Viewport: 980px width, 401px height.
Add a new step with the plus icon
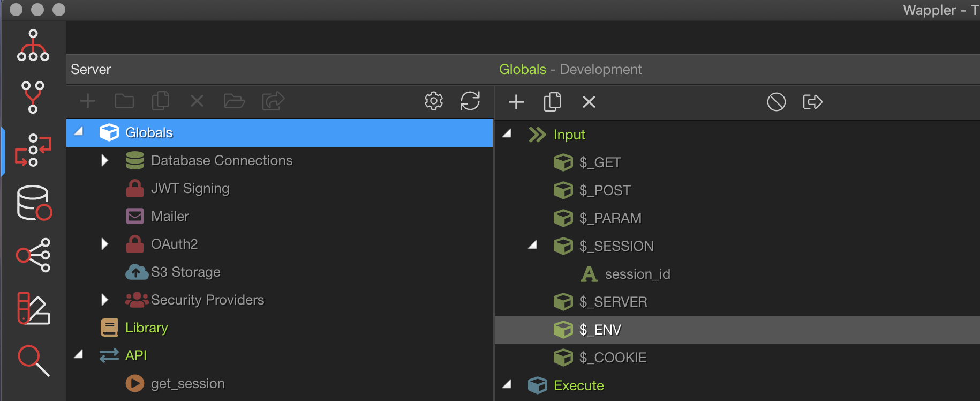516,102
